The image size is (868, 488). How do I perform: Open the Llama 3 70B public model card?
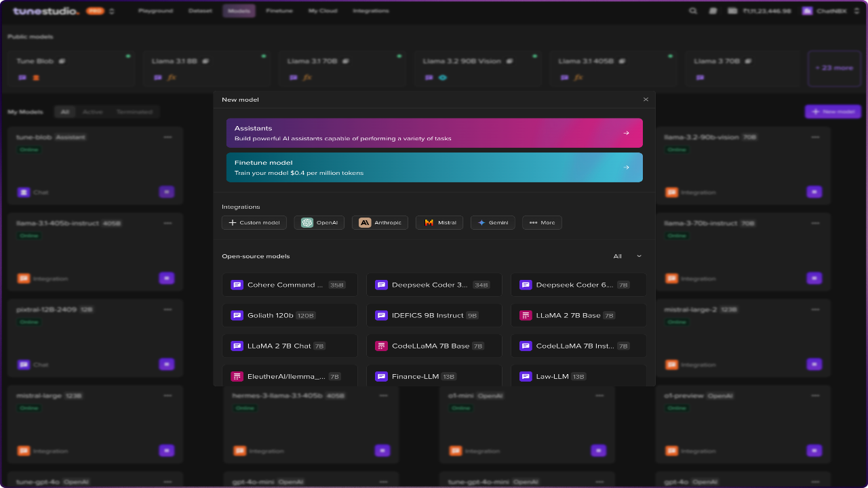[x=743, y=68]
